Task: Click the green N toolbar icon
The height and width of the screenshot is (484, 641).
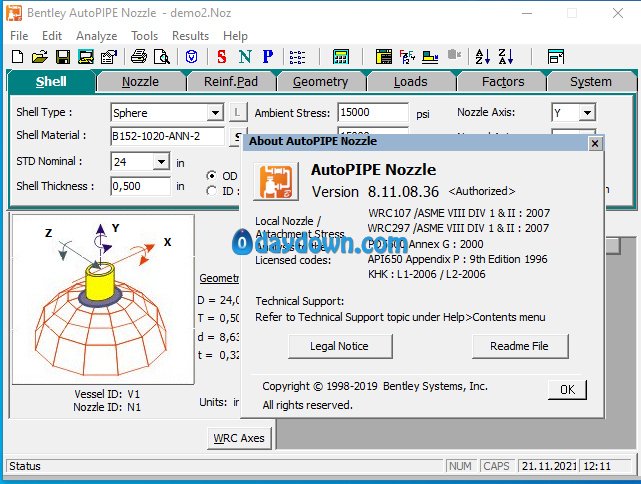Action: pos(245,57)
